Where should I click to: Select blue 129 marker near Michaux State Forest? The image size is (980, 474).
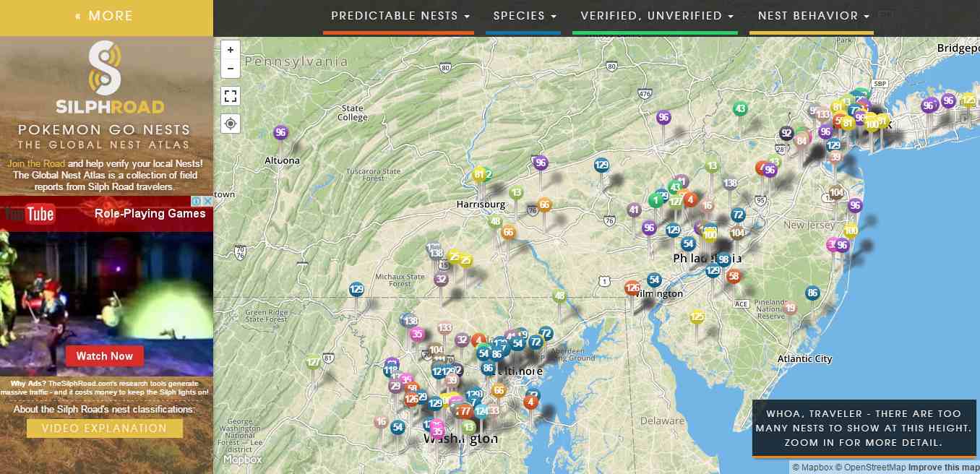(356, 289)
